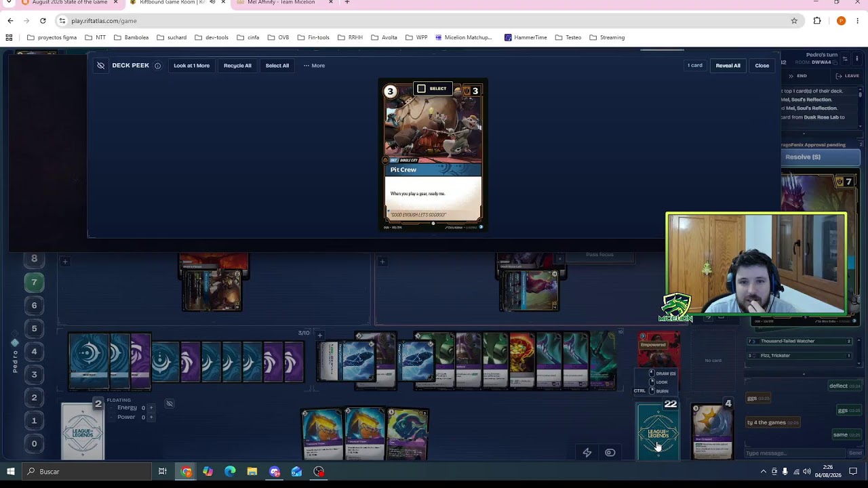Open Deck Peek info icon

[157, 66]
